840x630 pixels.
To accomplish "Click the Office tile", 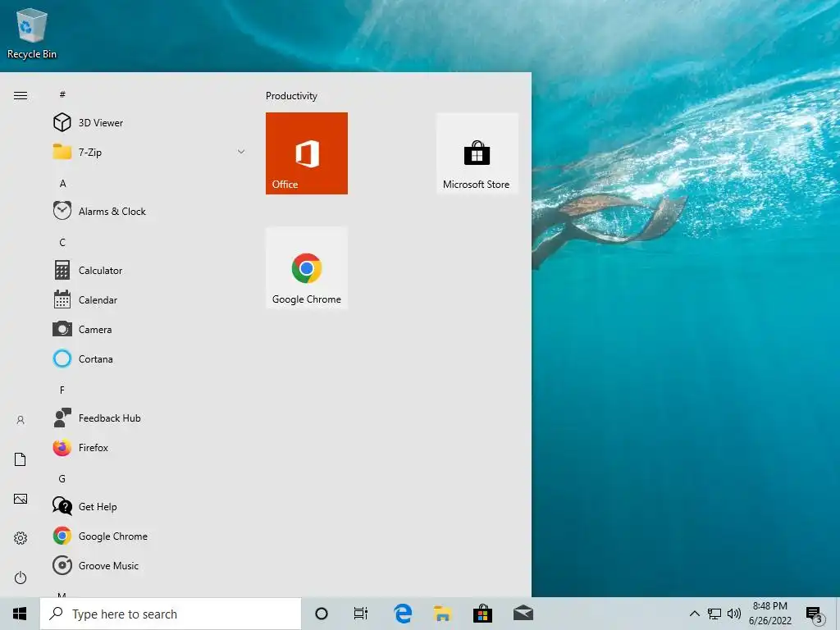I will coord(307,153).
